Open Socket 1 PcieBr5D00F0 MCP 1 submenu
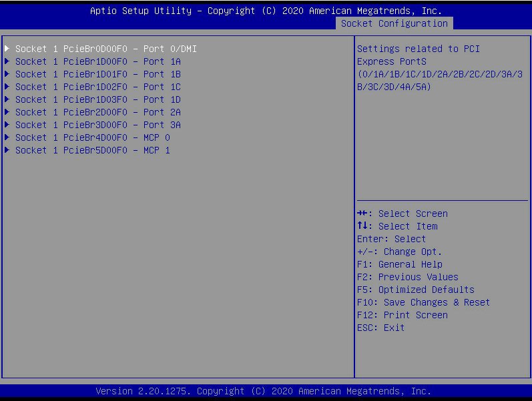The image size is (532, 401). coord(93,150)
